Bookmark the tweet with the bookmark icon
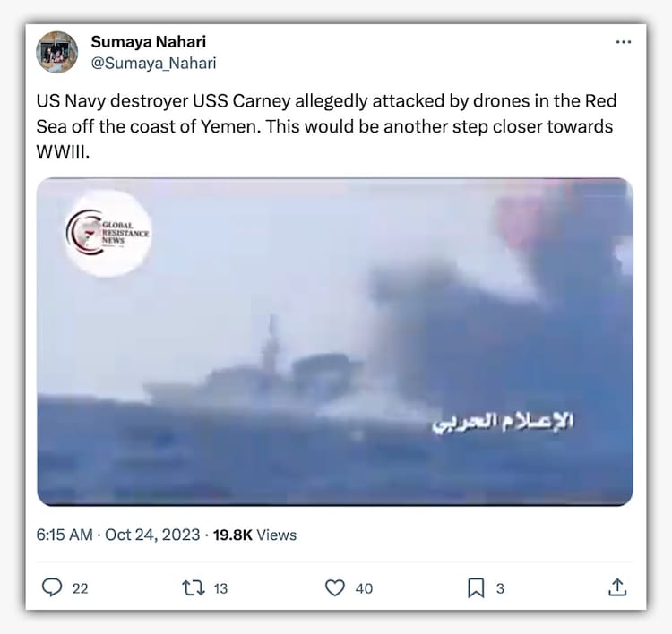This screenshot has width=672, height=634. [476, 587]
